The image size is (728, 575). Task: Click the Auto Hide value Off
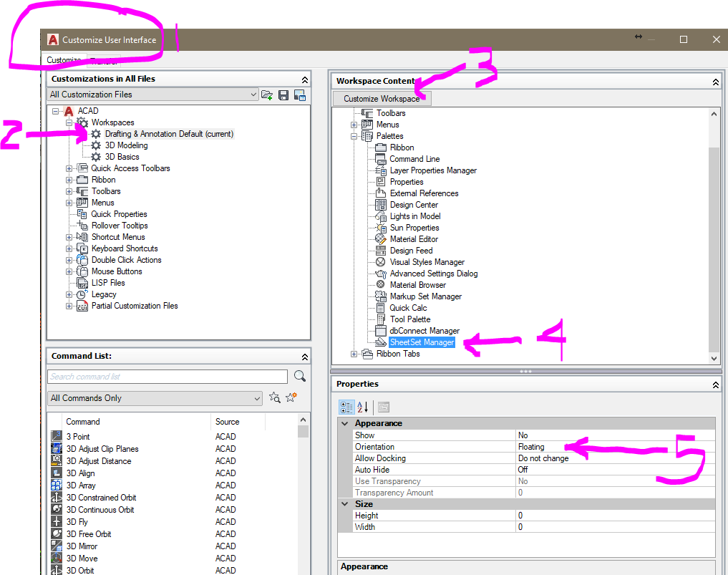tap(615, 470)
